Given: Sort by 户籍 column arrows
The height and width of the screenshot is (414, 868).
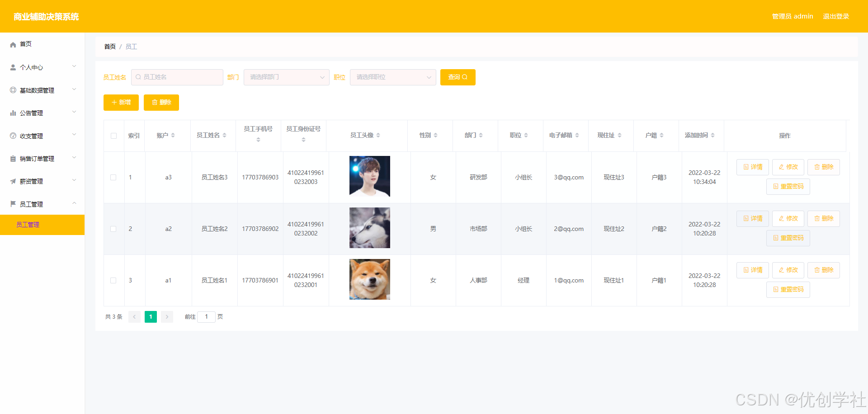Looking at the screenshot, I should [x=661, y=135].
